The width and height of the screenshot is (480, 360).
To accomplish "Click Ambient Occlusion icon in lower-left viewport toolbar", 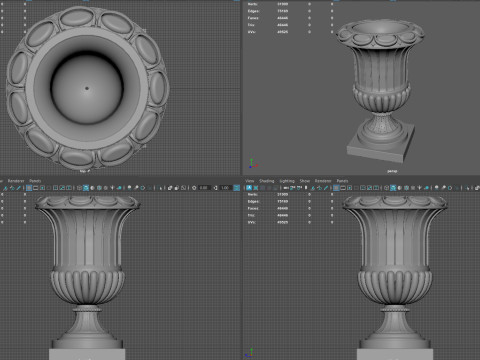I will click(129, 188).
